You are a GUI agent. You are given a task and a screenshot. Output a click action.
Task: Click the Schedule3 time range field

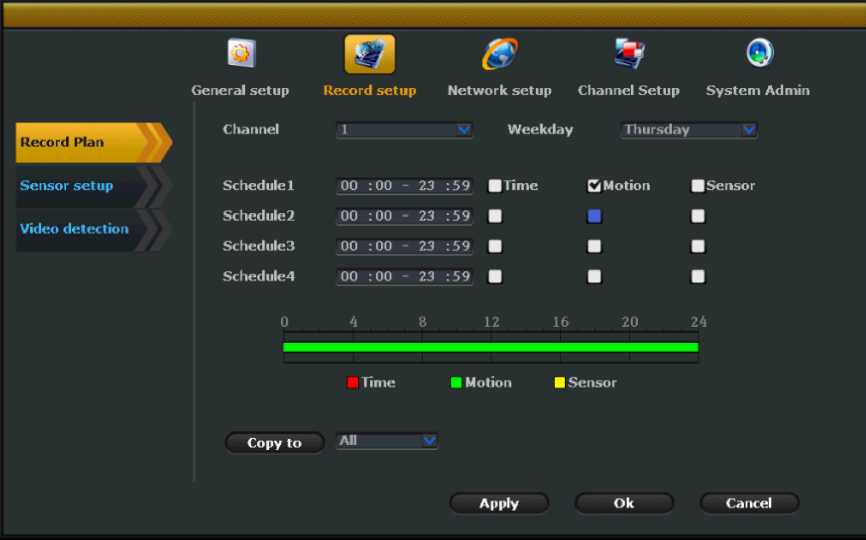(404, 246)
